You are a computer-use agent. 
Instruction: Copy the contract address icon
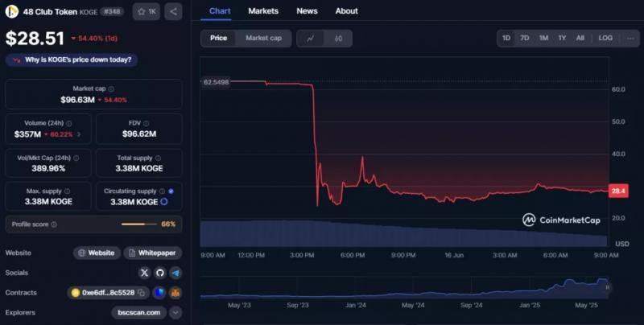(142, 293)
